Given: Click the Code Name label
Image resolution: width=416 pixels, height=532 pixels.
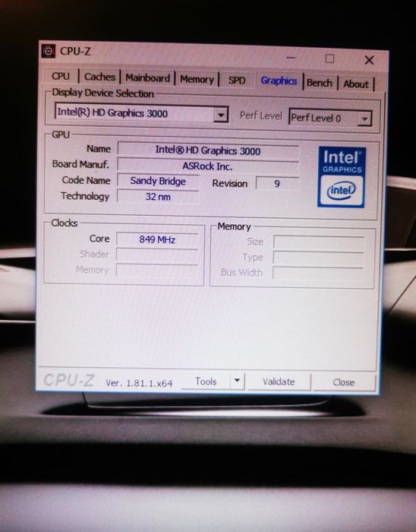Looking at the screenshot, I should [86, 180].
